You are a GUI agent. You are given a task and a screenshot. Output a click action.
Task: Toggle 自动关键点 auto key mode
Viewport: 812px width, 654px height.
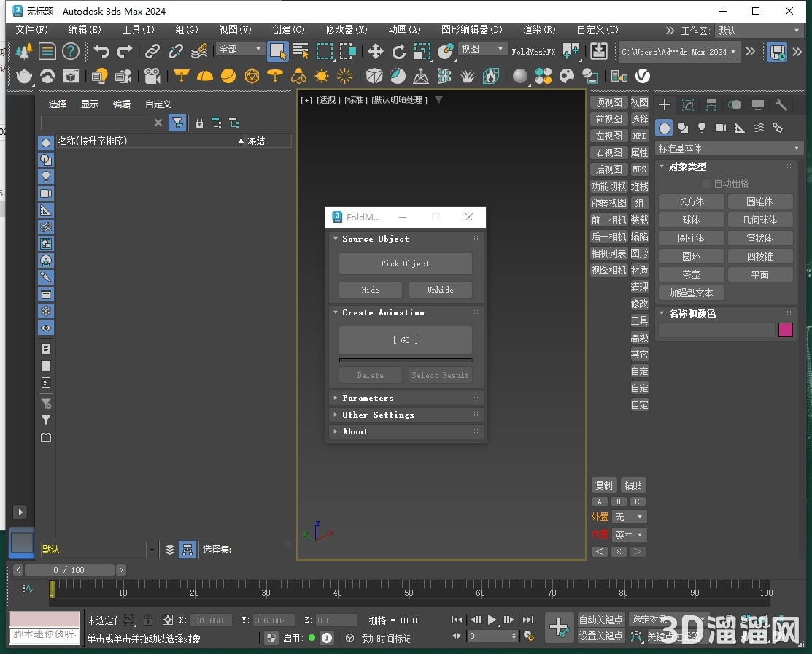[600, 620]
